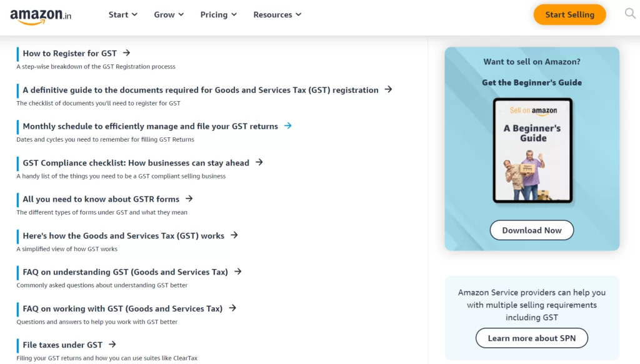640x364 pixels.
Task: Click arrow beside How to Register for GST
Action: click(x=126, y=53)
